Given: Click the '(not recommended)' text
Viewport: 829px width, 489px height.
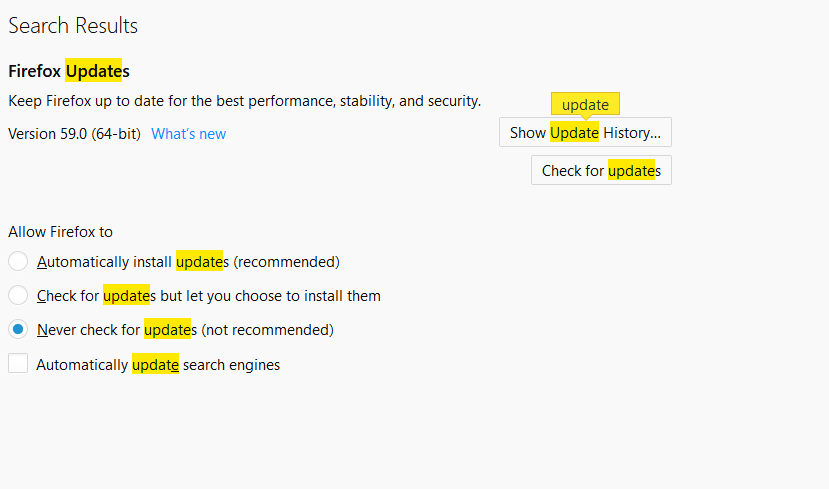Looking at the screenshot, I should tap(267, 329).
